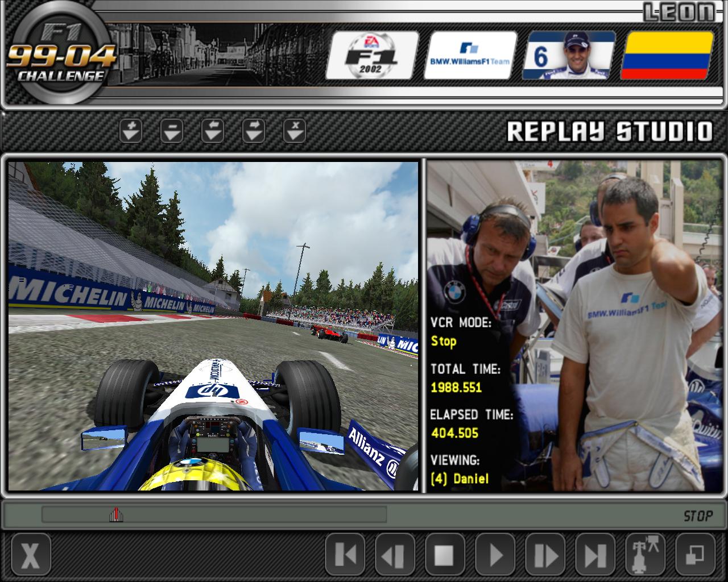Image resolution: width=728 pixels, height=582 pixels.
Task: Click inside the replay progress bar
Action: (x=214, y=515)
